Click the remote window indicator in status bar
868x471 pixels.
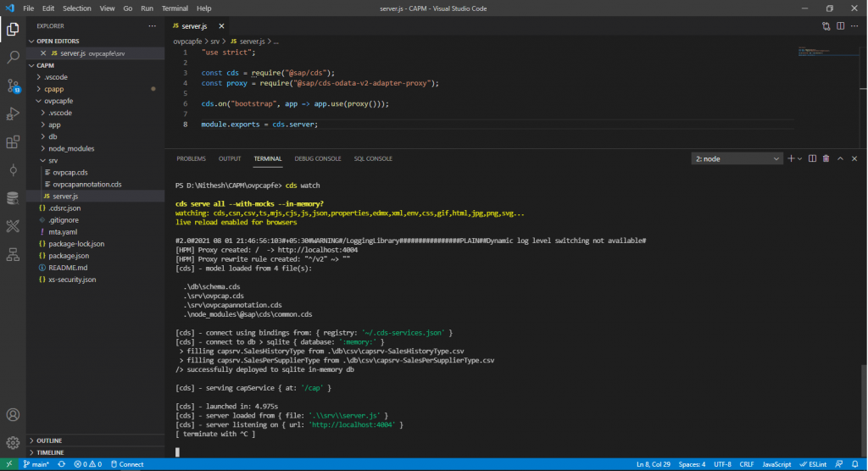[x=8, y=464]
